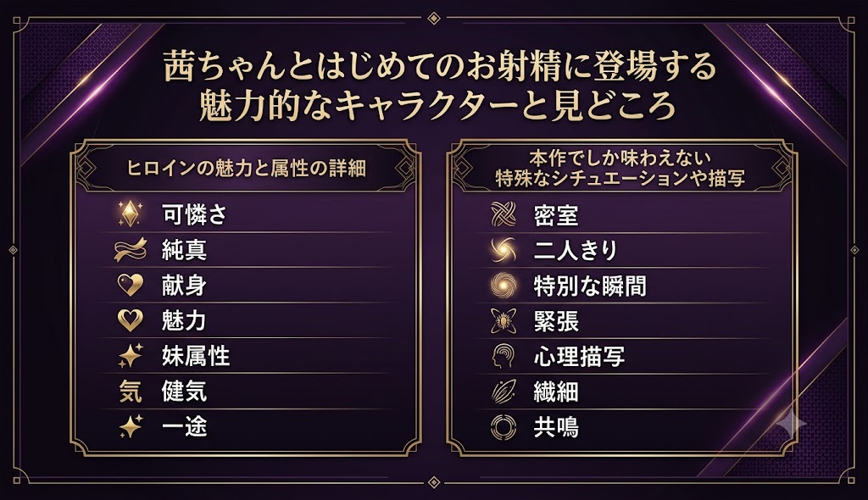Click the four-point star in the bottom-right corner
868x500 pixels.
(x=790, y=425)
